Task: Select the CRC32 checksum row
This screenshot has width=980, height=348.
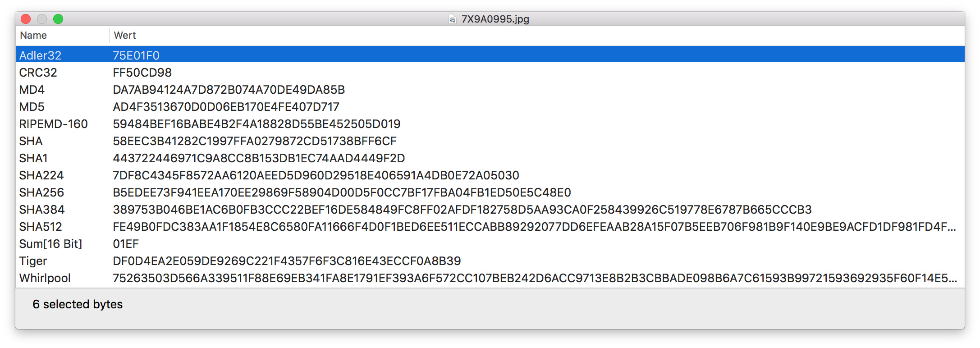Action: click(x=38, y=73)
